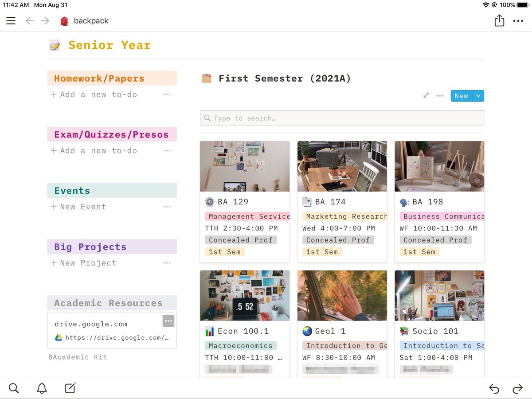Viewport: 532px width, 399px height.
Task: Open the share sheet icon
Action: pos(499,20)
